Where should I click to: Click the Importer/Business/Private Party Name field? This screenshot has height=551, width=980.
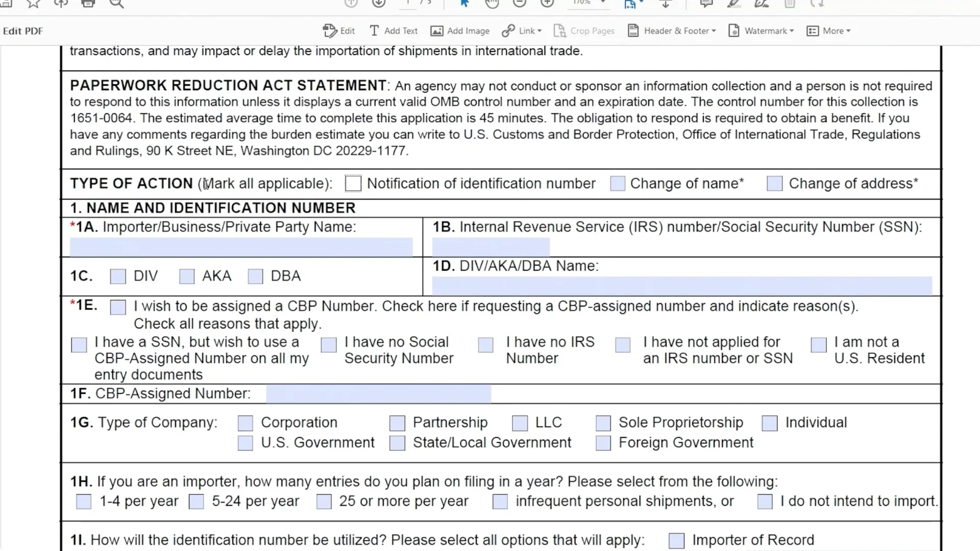241,247
